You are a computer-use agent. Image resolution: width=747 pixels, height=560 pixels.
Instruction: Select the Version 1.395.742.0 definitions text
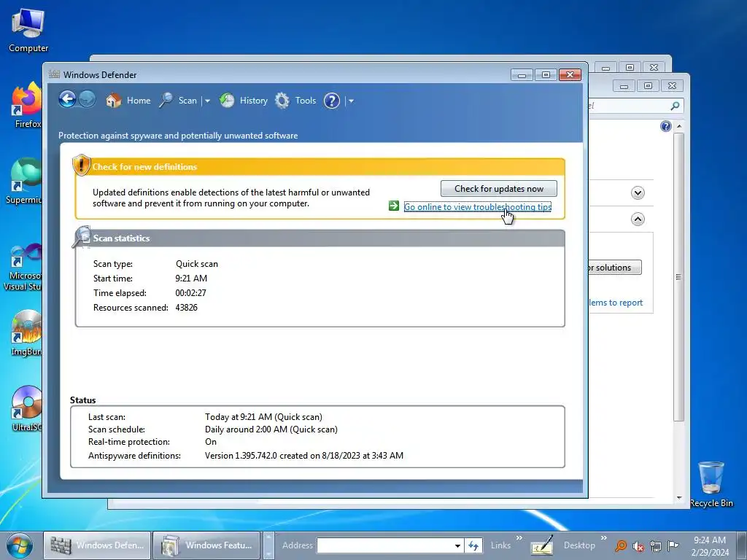tap(304, 455)
